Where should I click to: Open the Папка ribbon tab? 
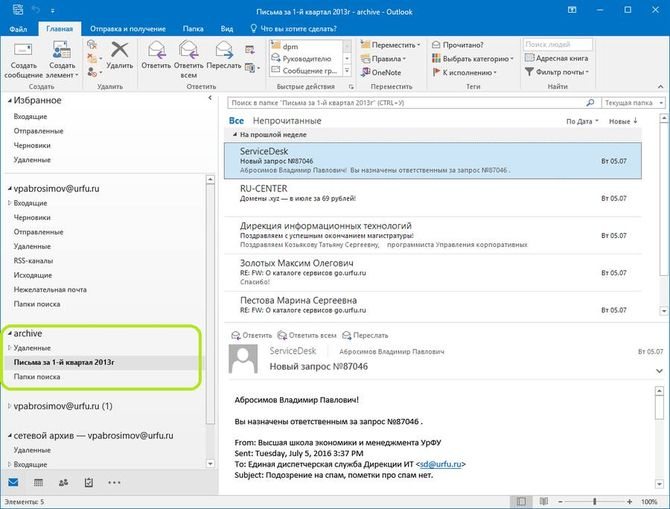pyautogui.click(x=193, y=29)
